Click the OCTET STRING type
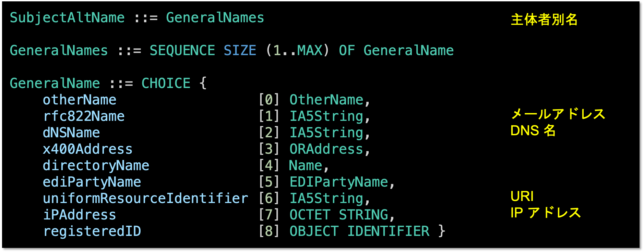644x252 pixels. point(342,215)
